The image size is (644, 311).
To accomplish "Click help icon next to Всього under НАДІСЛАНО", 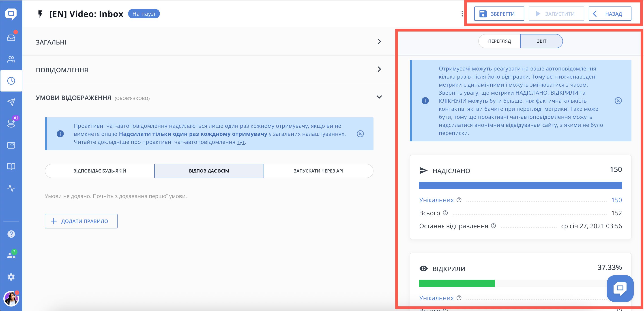I will tap(445, 213).
